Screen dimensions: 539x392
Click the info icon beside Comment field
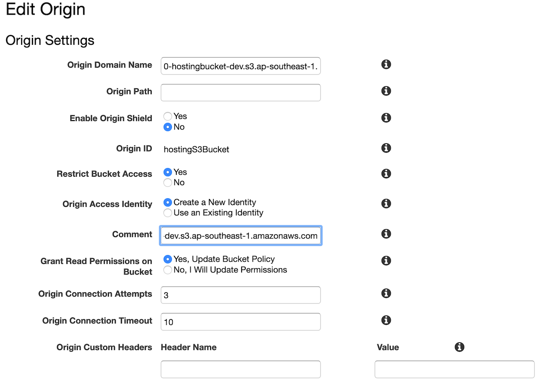point(386,234)
